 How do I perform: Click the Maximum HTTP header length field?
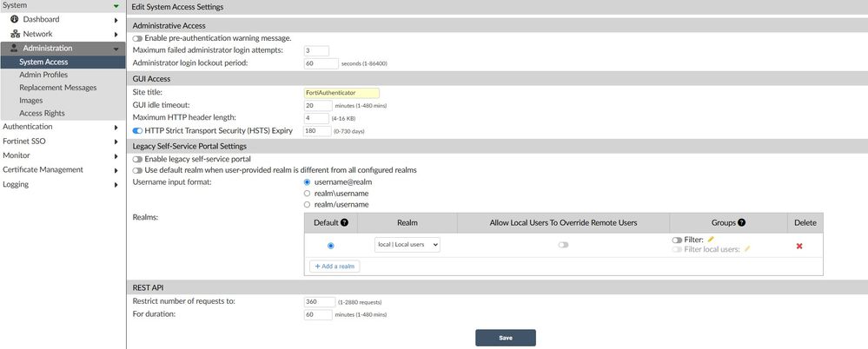[316, 118]
